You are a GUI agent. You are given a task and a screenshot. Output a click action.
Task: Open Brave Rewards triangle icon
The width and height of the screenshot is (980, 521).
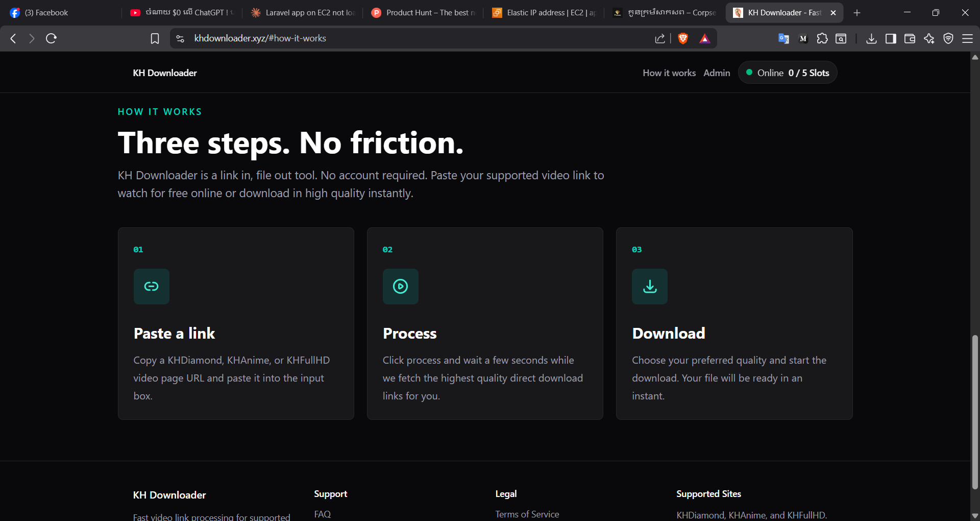705,38
